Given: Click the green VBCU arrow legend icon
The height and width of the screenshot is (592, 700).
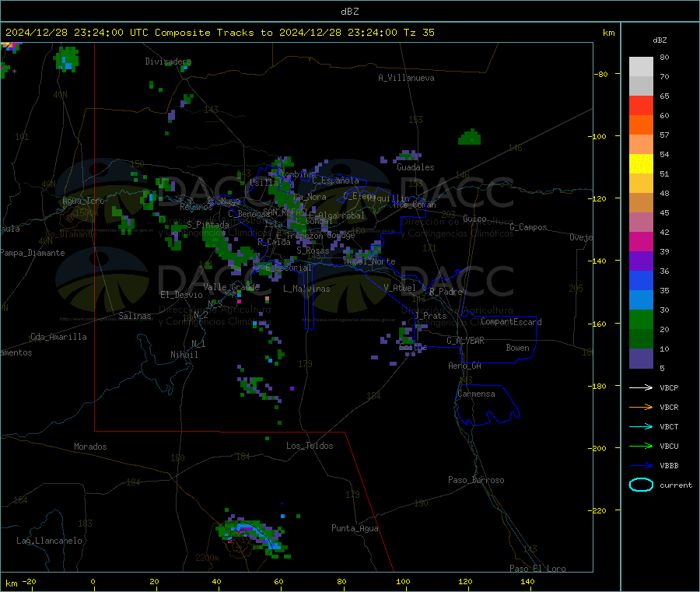Looking at the screenshot, I should click(x=641, y=446).
